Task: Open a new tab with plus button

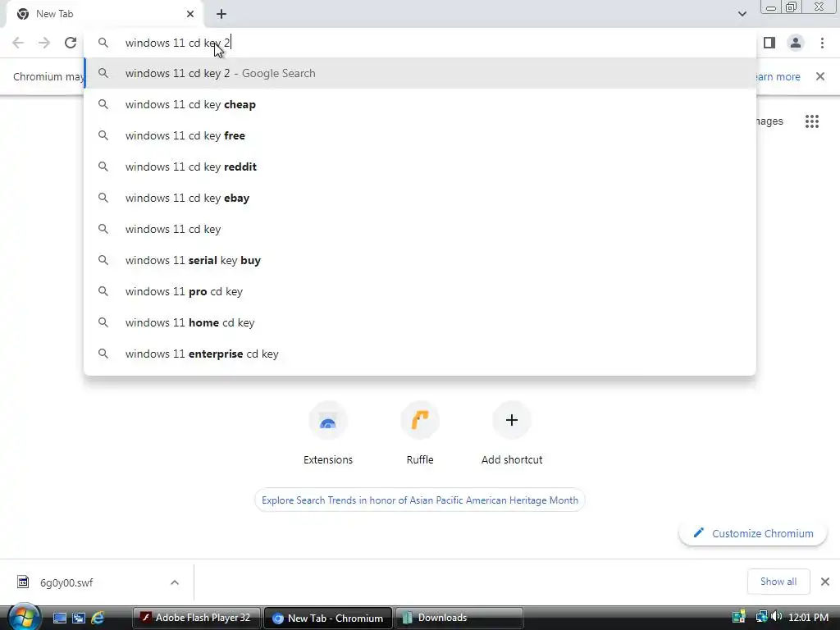Action: pos(221,14)
